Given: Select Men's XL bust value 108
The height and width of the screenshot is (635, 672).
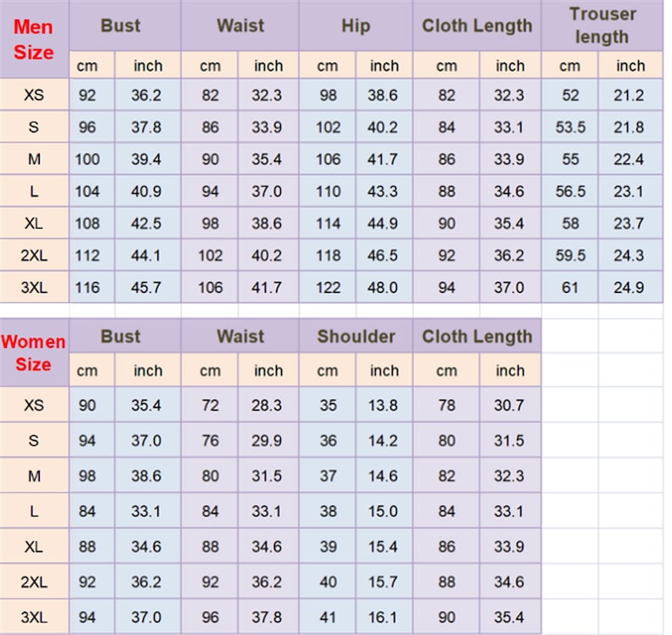Looking at the screenshot, I should (x=88, y=224).
